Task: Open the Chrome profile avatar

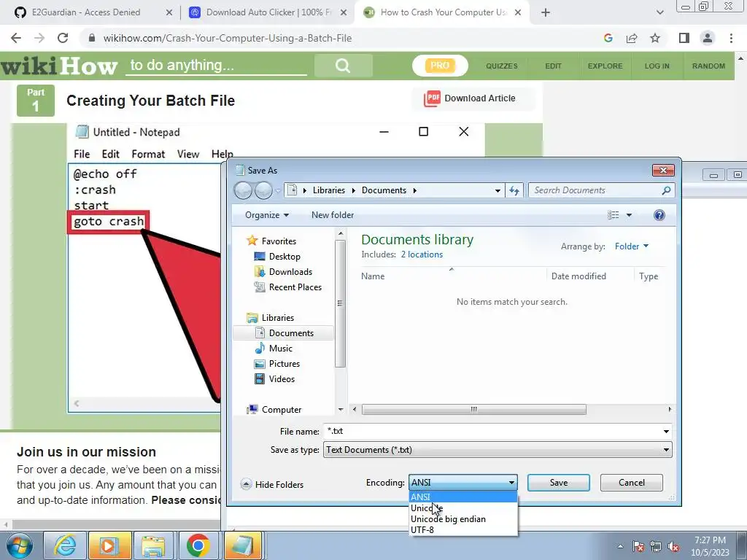Action: 708,38
